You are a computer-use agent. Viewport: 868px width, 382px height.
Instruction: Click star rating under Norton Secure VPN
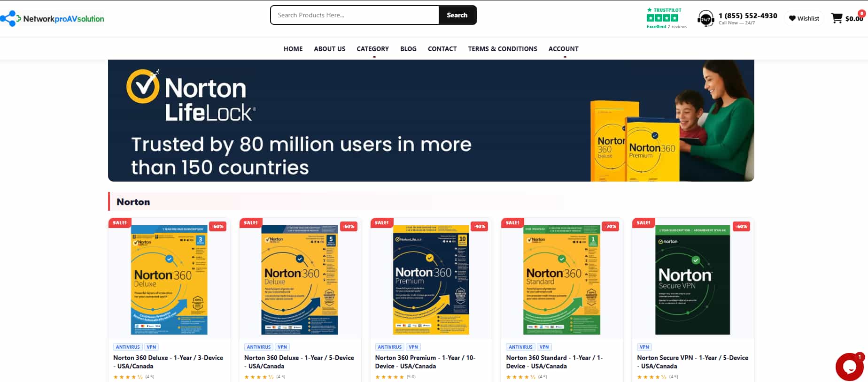pos(658,377)
